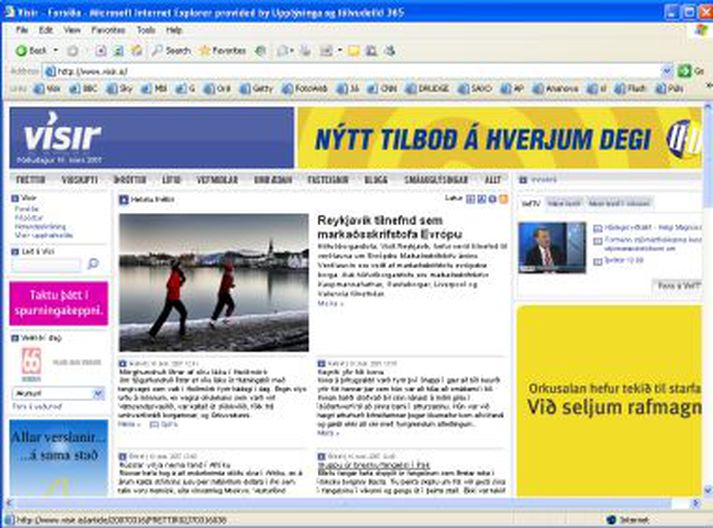Open the Edit menu
Screen dimensions: 713x528
coord(45,30)
